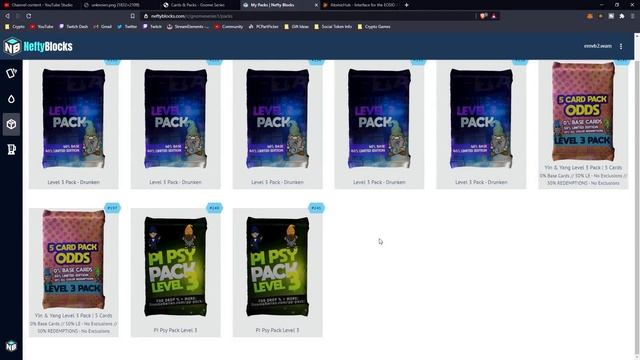The image size is (640, 360).
Task: Open the Twitch bookmark
Action: [152, 27]
